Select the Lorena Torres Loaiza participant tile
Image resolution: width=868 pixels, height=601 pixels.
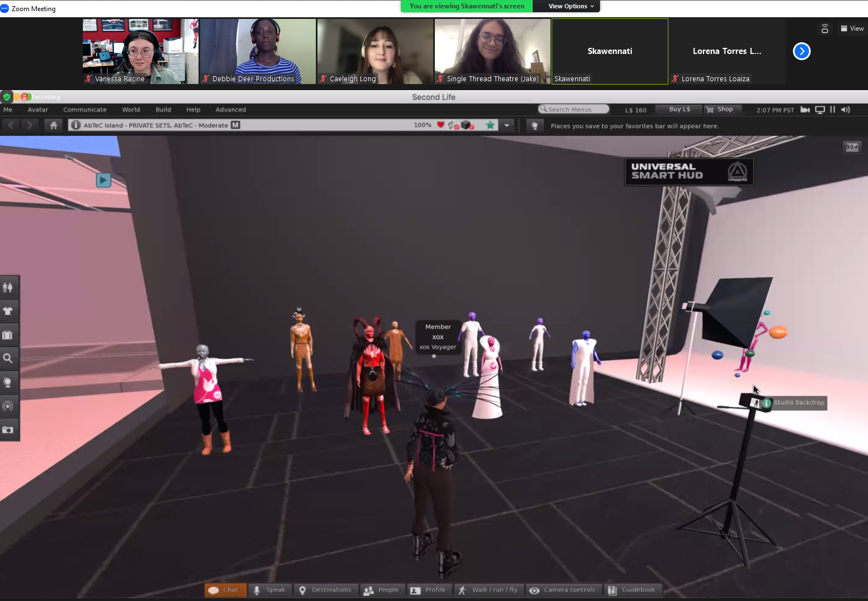coord(727,51)
